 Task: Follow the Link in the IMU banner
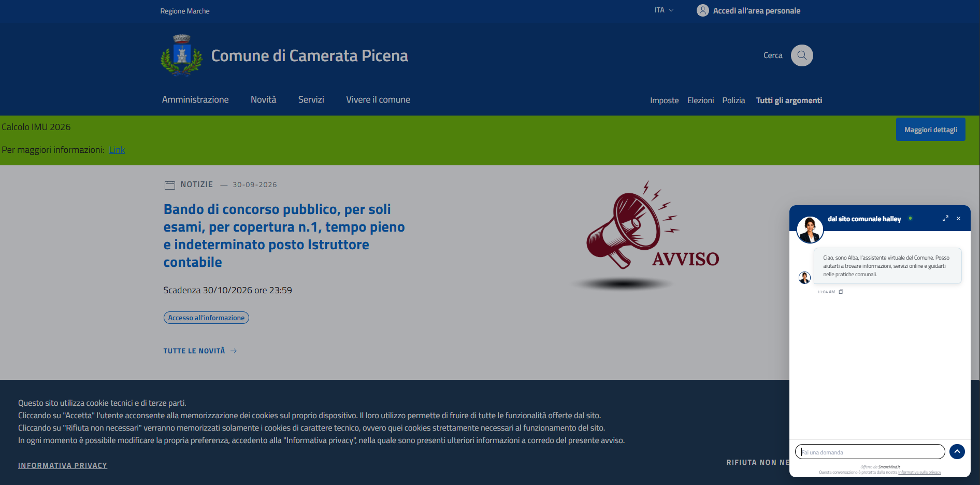(117, 150)
